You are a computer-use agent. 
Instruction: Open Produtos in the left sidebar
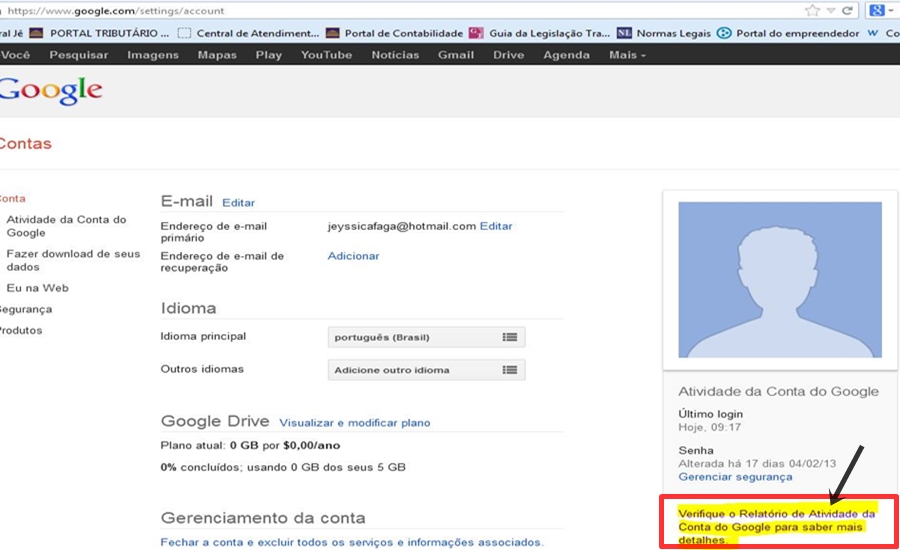21,330
